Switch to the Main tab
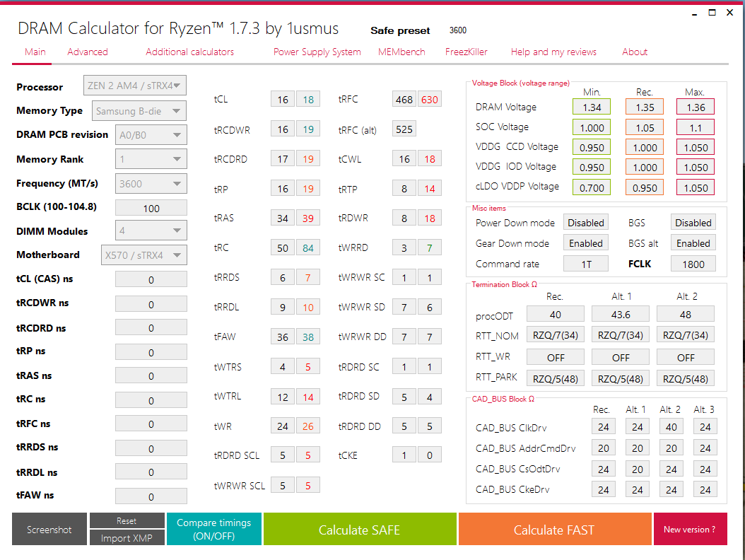Image resolution: width=745 pixels, height=560 pixels. click(x=35, y=52)
